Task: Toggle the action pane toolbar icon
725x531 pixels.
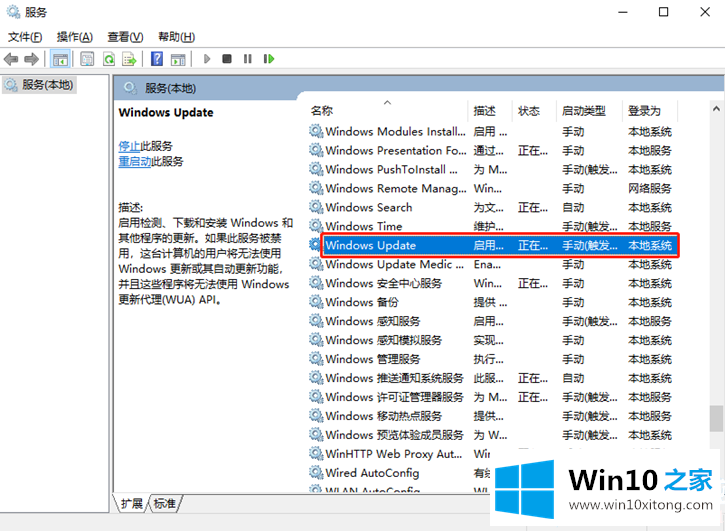Action: point(178,59)
